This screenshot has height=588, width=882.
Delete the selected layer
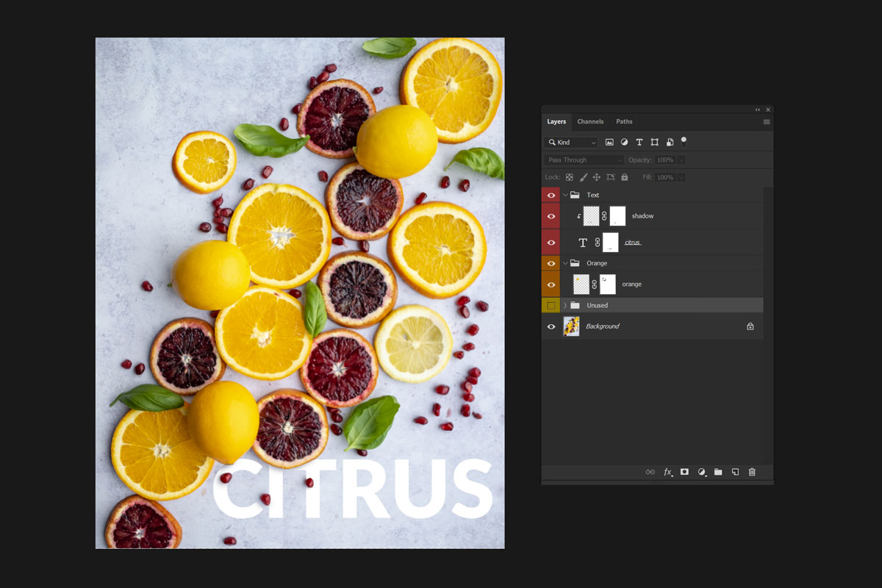point(752,472)
